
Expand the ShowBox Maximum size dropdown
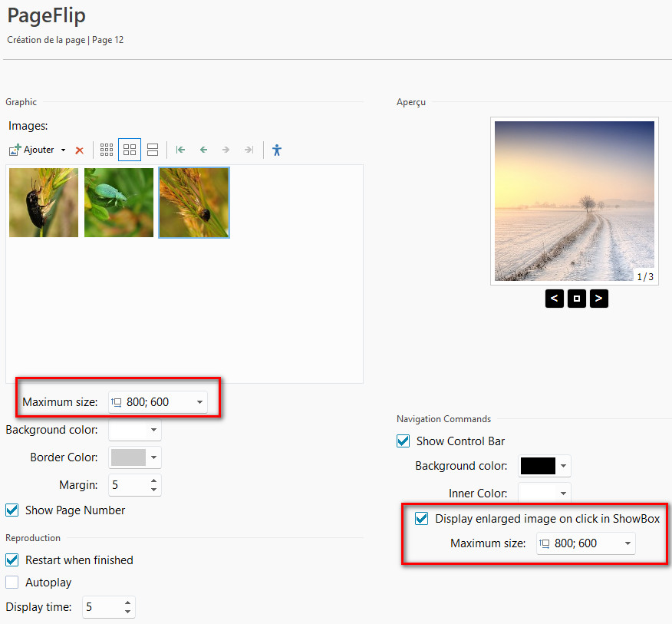(x=628, y=543)
